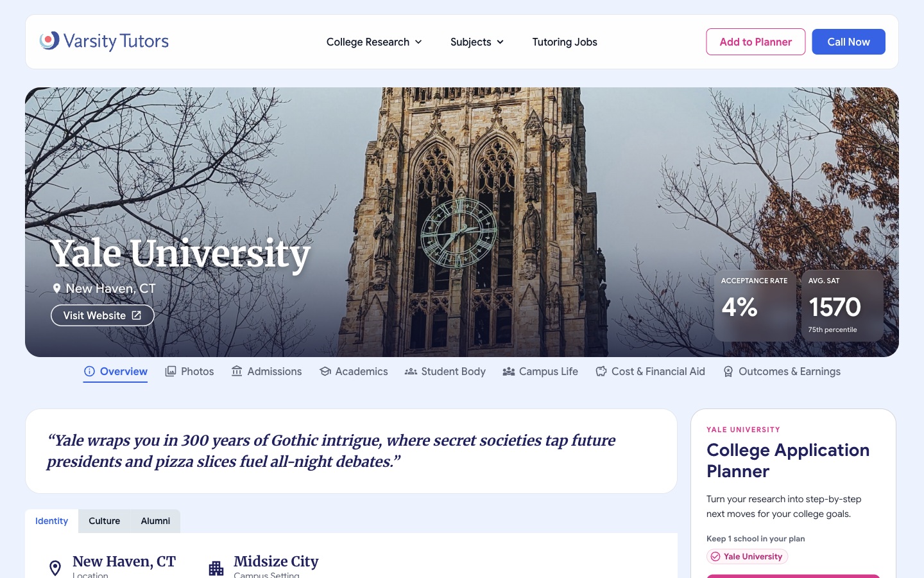Image resolution: width=924 pixels, height=578 pixels.
Task: Click the Location pin icon in Identity panel
Action: [55, 568]
